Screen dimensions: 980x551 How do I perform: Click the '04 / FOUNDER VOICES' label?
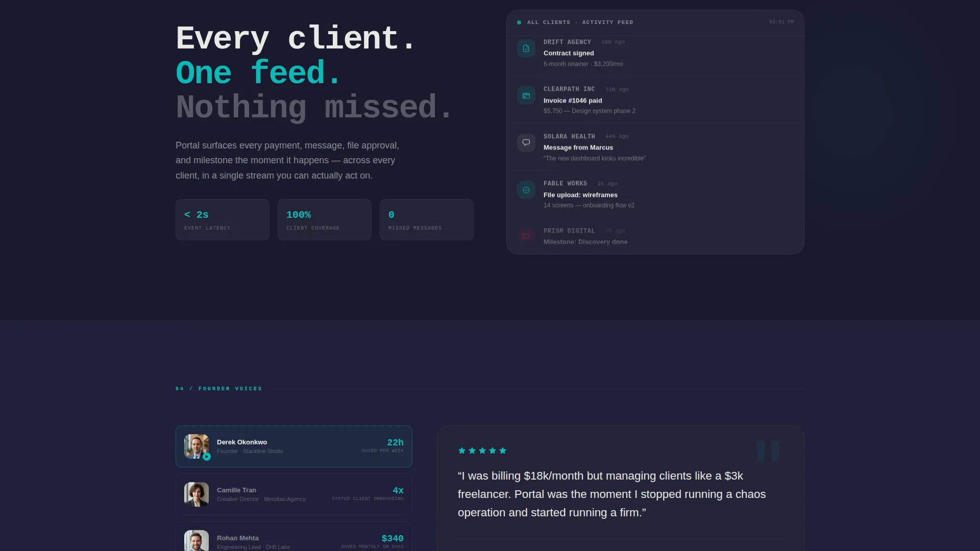218,389
